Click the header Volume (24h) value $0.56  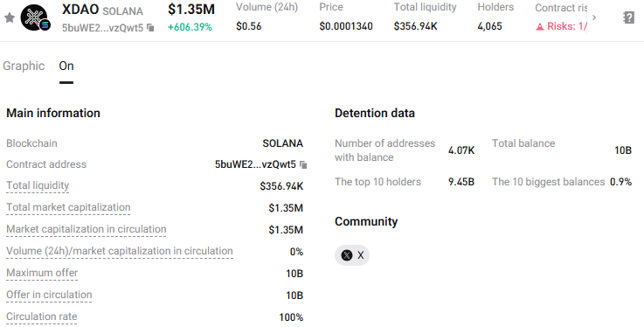point(248,26)
